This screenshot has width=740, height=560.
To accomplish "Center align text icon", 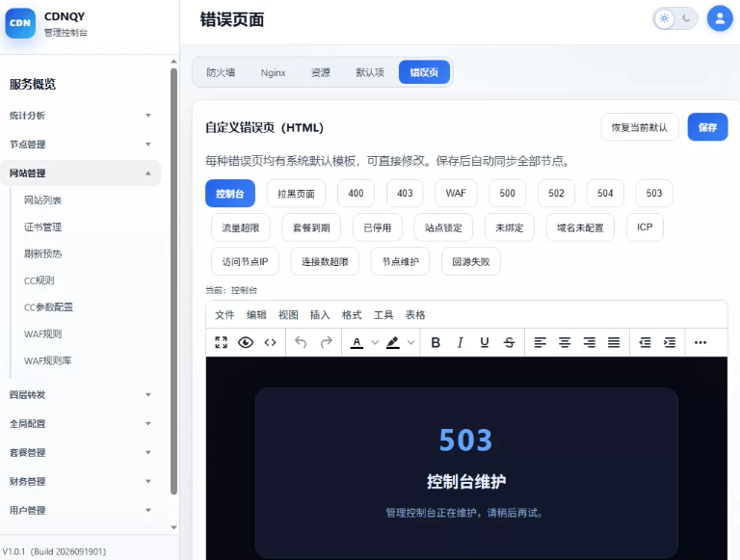I will click(x=565, y=342).
